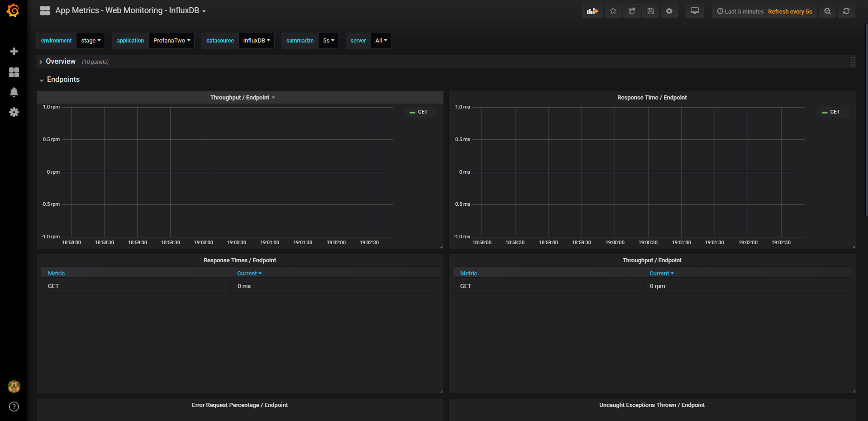
Task: Click the 0 rpm value cell
Action: [x=747, y=286]
